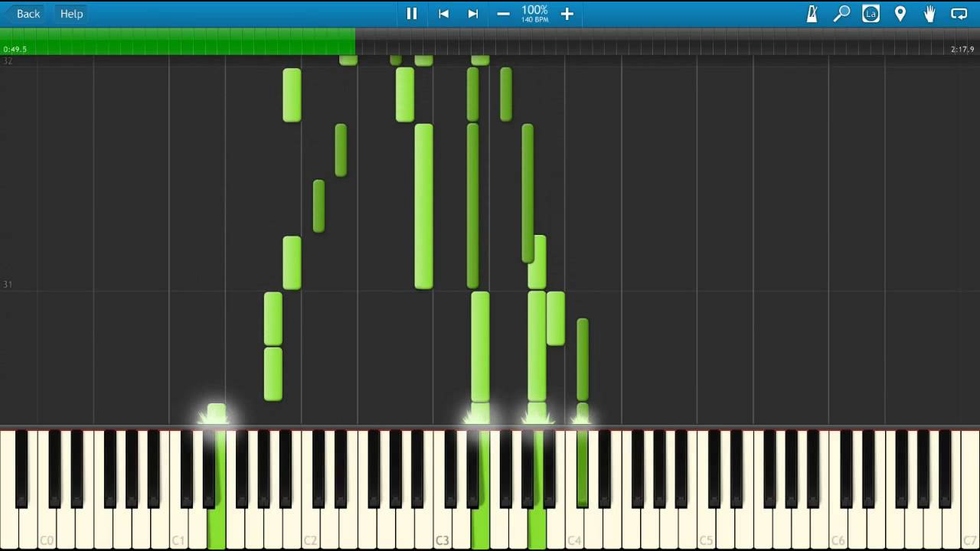Click the C2 white piano key
The height and width of the screenshot is (551, 980).
310,528
